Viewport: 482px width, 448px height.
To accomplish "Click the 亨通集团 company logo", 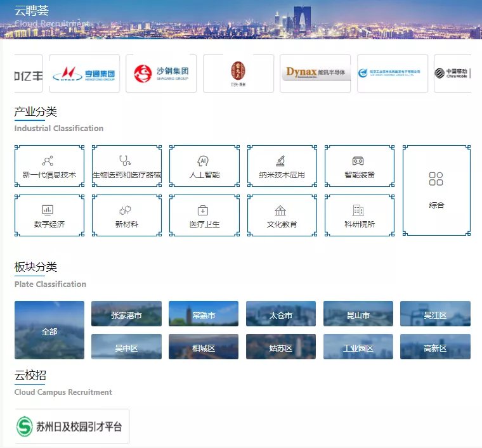I will coord(84,74).
